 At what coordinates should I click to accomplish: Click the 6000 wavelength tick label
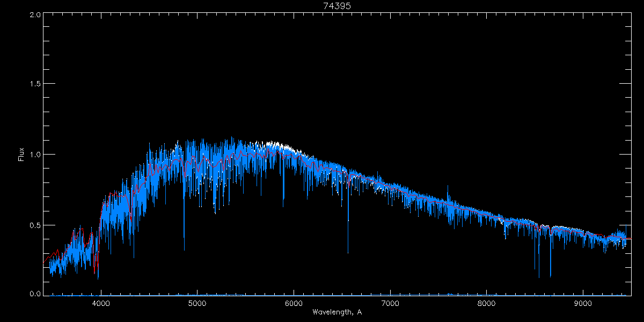[x=294, y=303]
